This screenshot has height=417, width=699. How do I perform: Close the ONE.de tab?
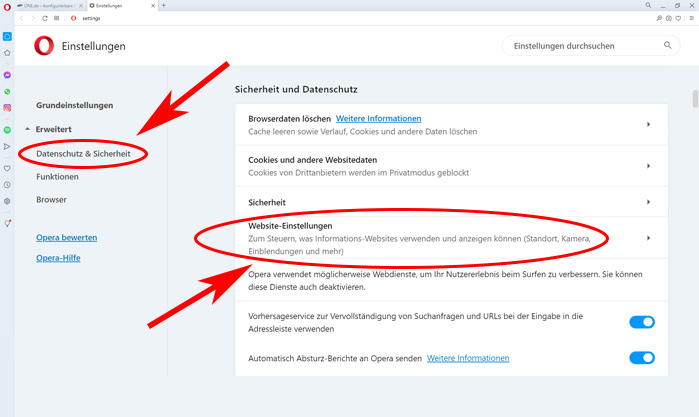coord(81,6)
